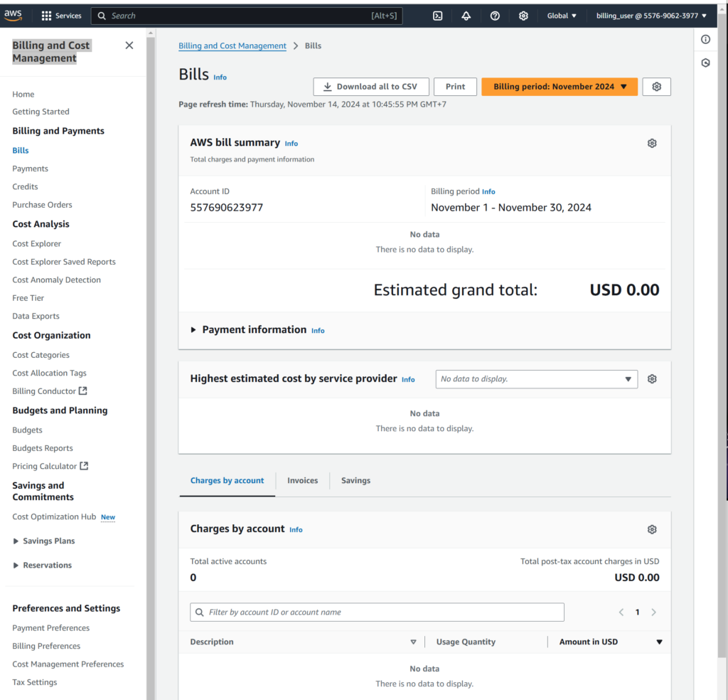Image resolution: width=728 pixels, height=700 pixels.
Task: Click the Download all to CSV button
Action: click(x=370, y=87)
